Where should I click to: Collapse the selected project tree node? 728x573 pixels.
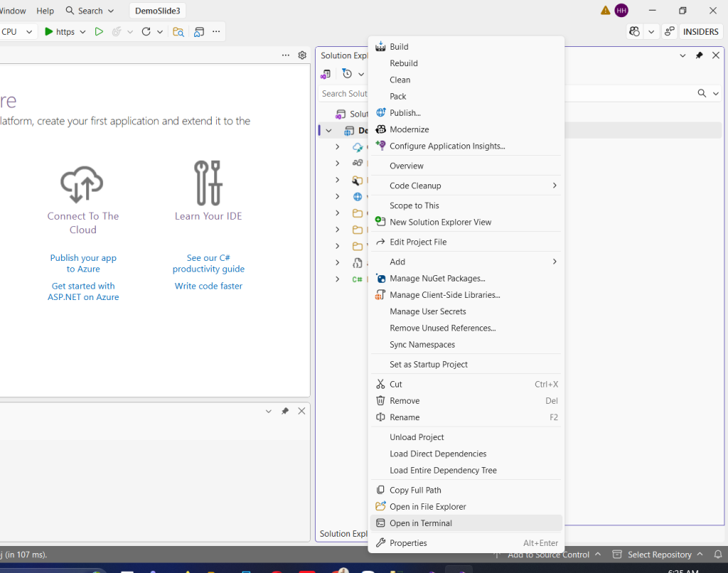click(328, 131)
